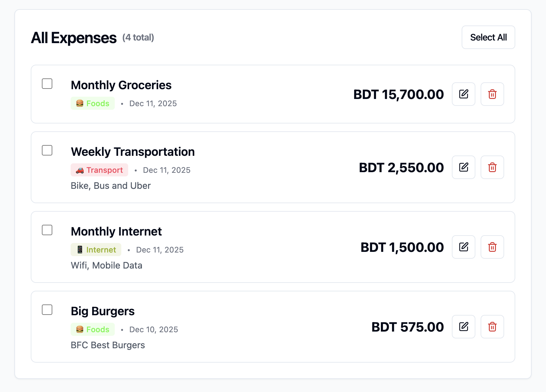Check the Monthly Groceries checkbox

[47, 84]
